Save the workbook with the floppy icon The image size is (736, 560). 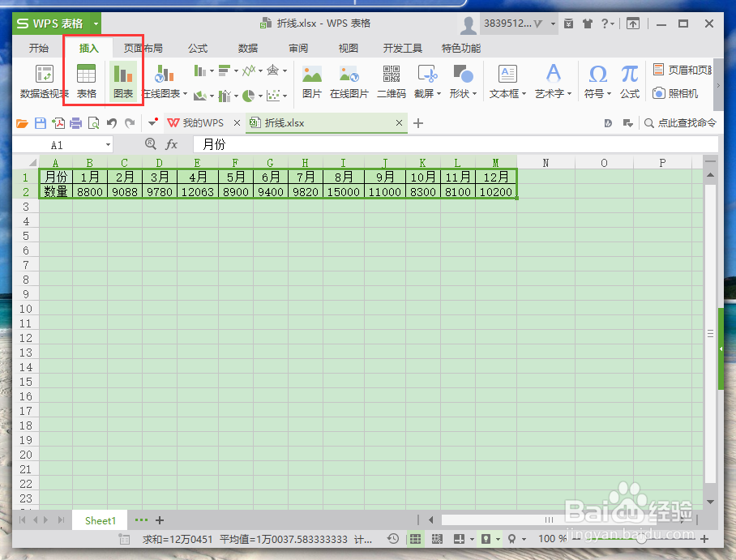41,123
